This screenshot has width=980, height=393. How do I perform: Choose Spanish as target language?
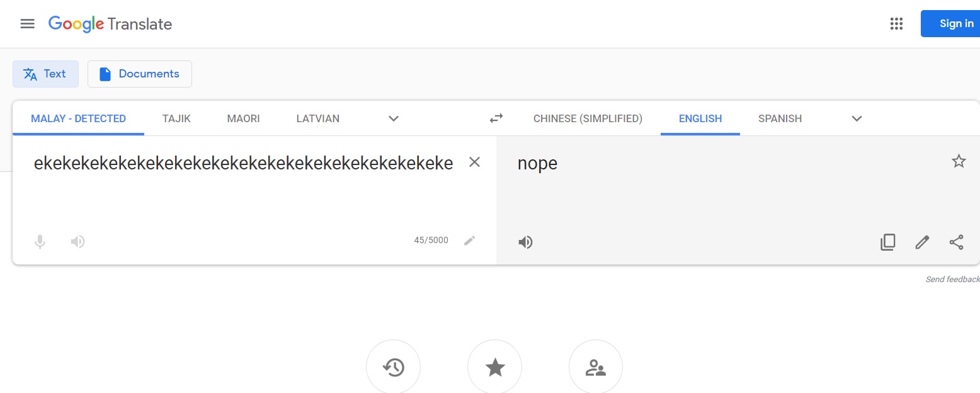780,118
